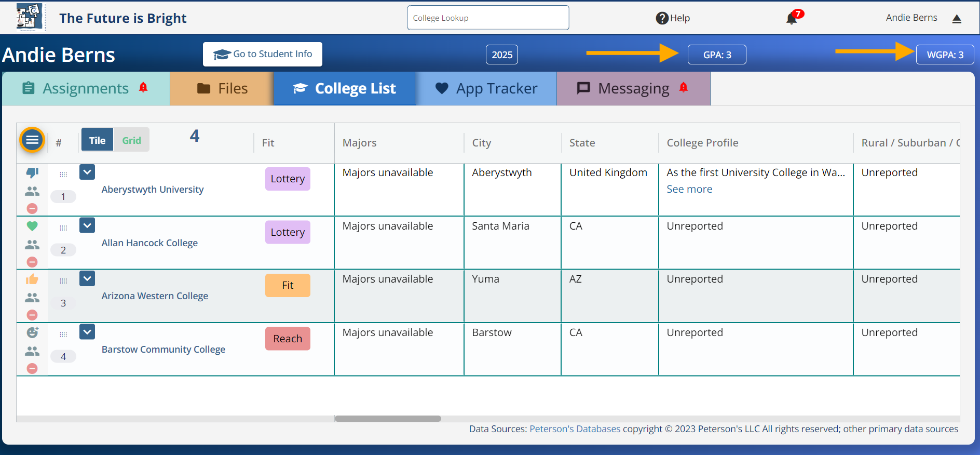Remove Aberystwyth University with red minus icon
This screenshot has width=980, height=455.
tap(32, 208)
